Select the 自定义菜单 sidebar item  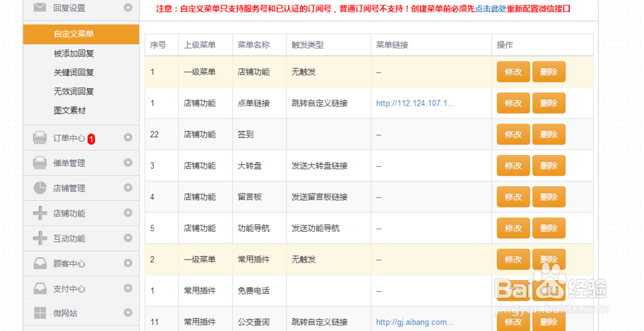(x=81, y=34)
